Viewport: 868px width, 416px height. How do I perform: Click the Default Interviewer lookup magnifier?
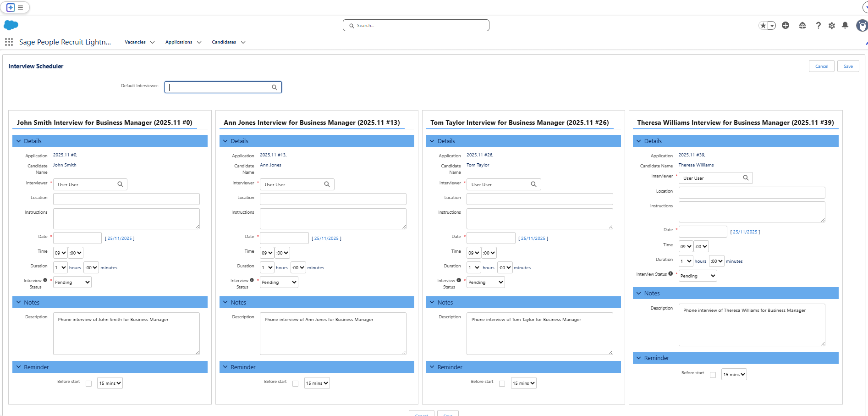click(x=274, y=87)
